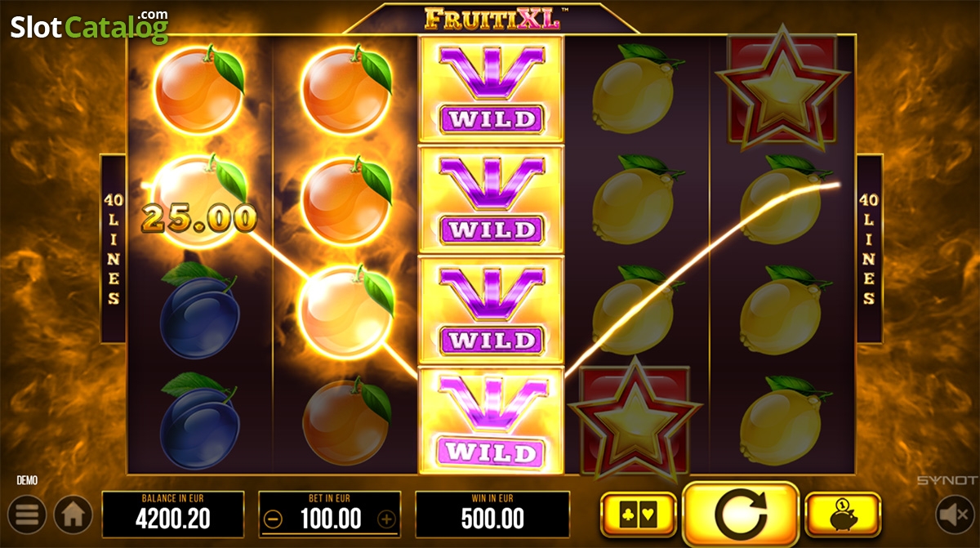
Task: Click the star symbol on fourth reel bottom
Action: [x=635, y=419]
